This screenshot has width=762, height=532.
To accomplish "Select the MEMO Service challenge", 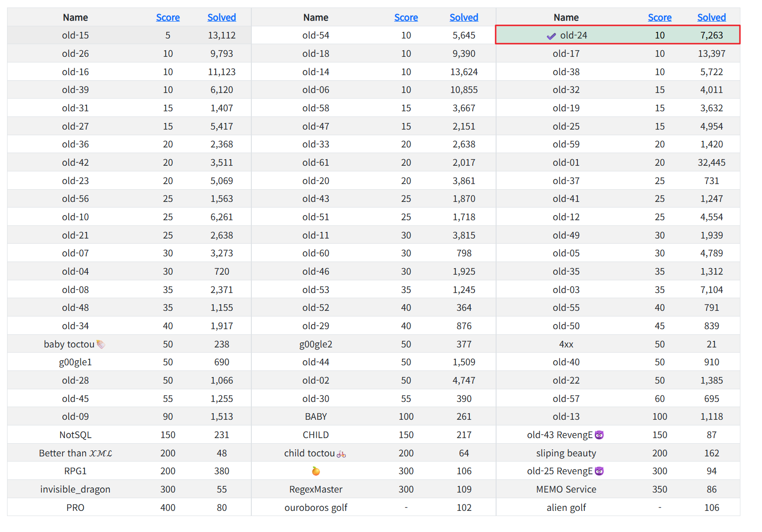I will pos(566,489).
